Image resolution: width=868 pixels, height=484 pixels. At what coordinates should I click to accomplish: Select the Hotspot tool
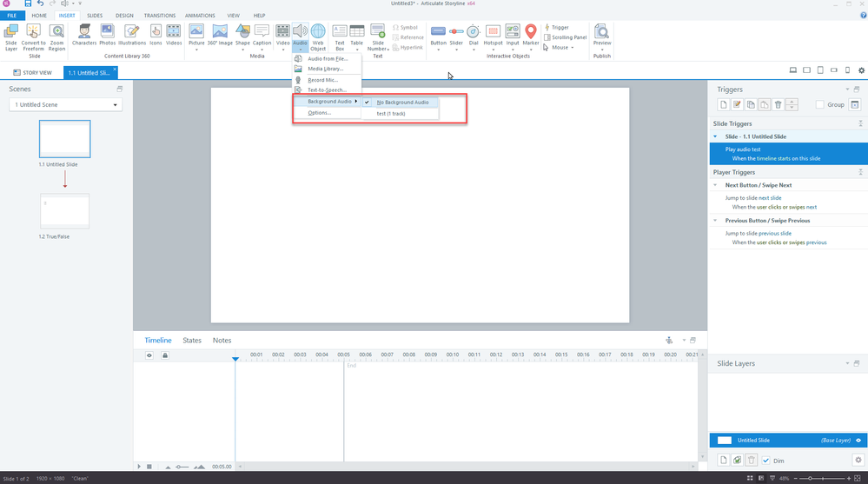point(493,35)
